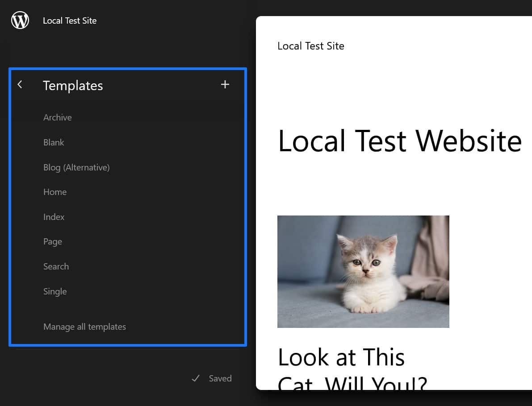
Task: Click the WordPress logo icon
Action: [20, 21]
